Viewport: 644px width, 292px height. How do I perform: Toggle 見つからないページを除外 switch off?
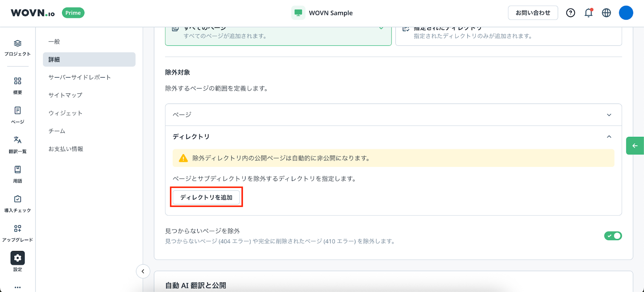coord(613,236)
